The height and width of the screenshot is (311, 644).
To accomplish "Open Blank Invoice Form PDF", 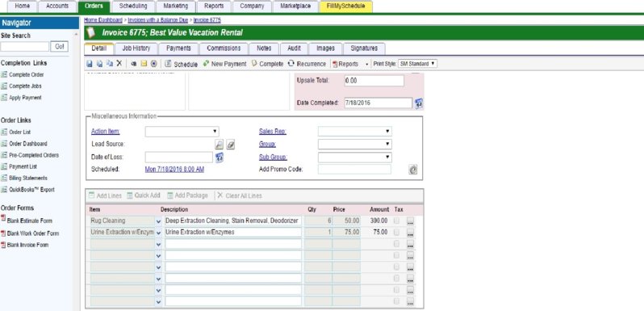I will [24, 245].
